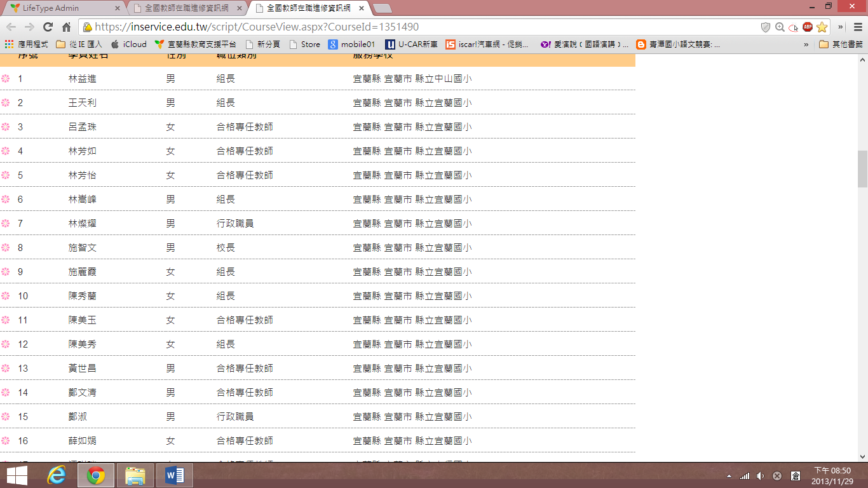The image size is (868, 488).
Task: Click the Adblock Plus extension icon
Action: coord(807,27)
